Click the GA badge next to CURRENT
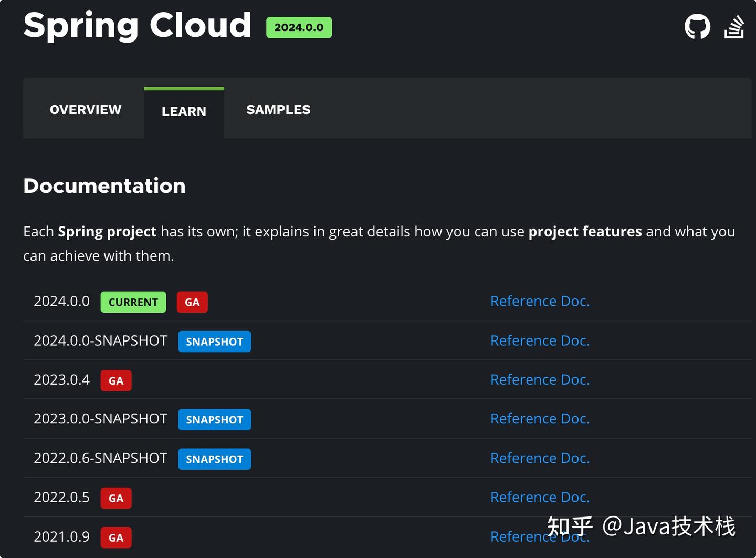The height and width of the screenshot is (558, 756). point(192,302)
